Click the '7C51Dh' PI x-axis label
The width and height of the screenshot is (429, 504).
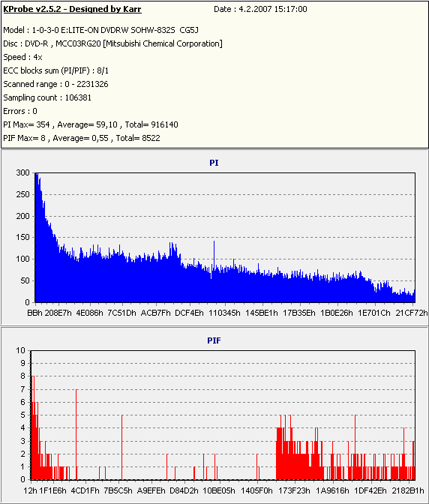click(121, 313)
